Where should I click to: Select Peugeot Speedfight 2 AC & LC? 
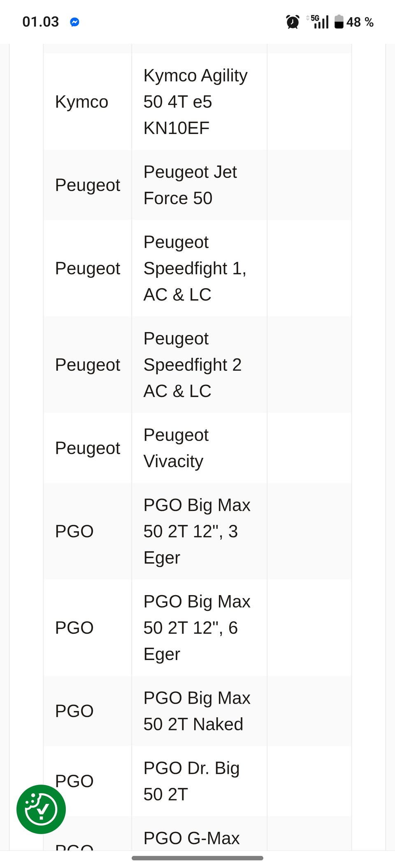point(200,365)
